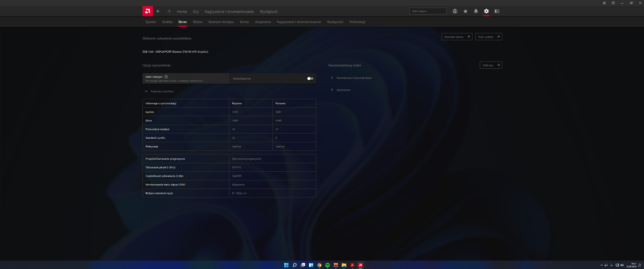Open the volume speaker tray icon

click(622, 265)
